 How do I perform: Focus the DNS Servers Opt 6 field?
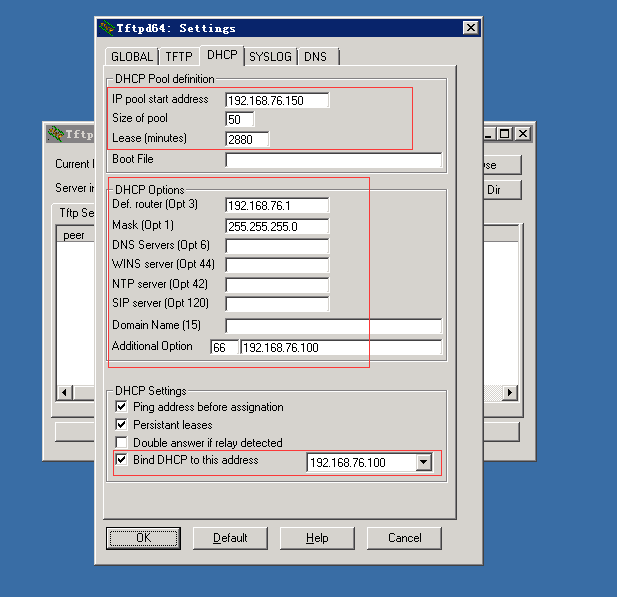tap(277, 246)
